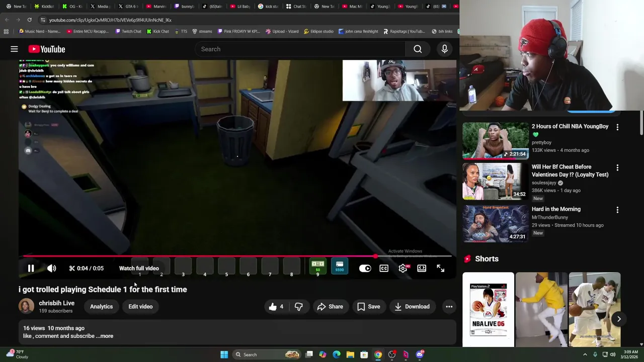Open the NBA Live 06 short
The height and width of the screenshot is (362, 644).
click(x=488, y=310)
